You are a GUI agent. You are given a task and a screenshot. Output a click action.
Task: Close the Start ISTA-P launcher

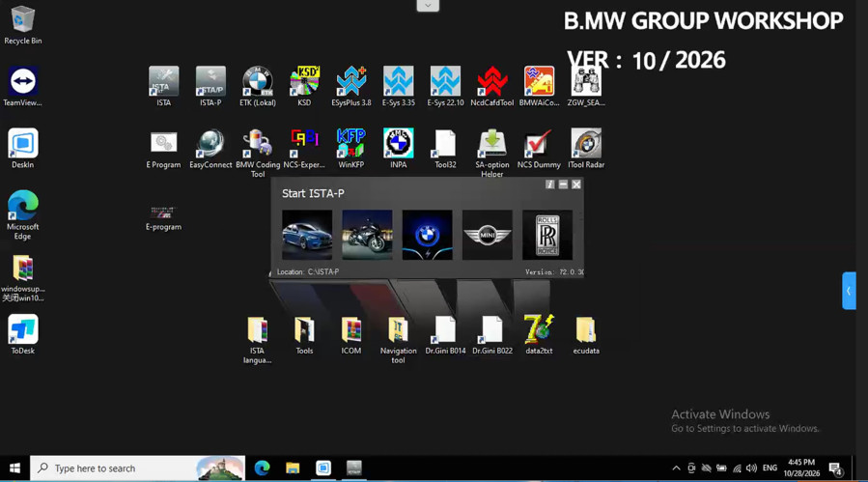576,184
